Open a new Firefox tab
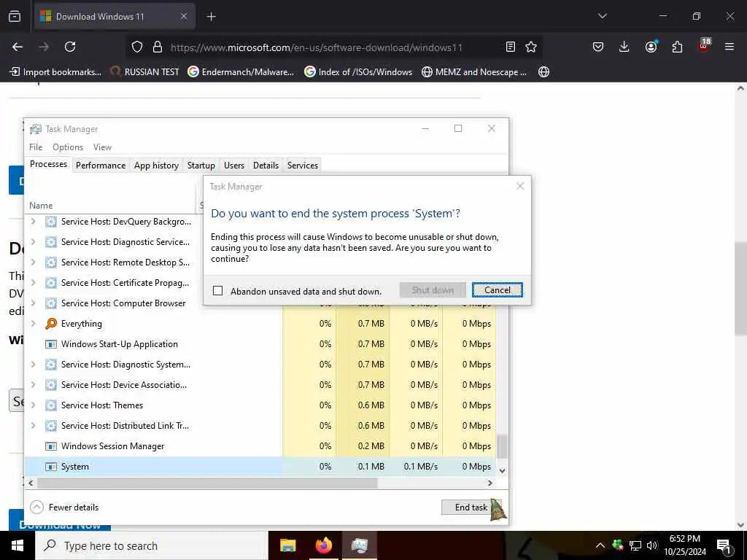Screen dimensions: 747x560 pos(211,17)
